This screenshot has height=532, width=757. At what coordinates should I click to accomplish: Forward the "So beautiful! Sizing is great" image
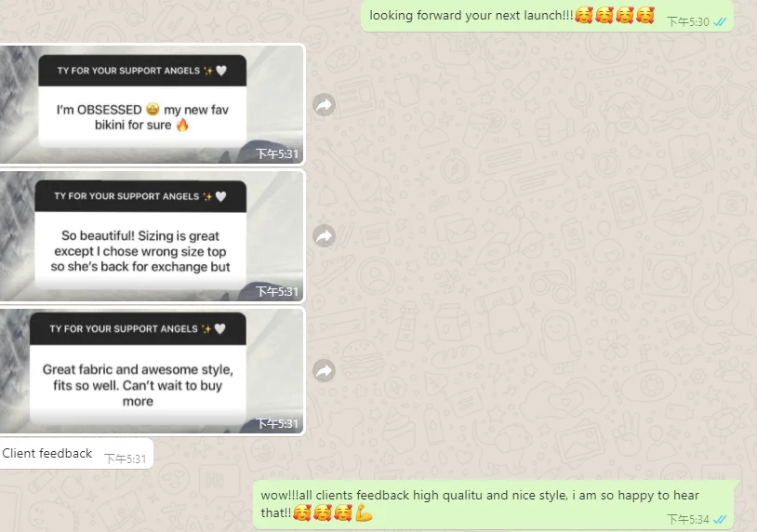324,236
